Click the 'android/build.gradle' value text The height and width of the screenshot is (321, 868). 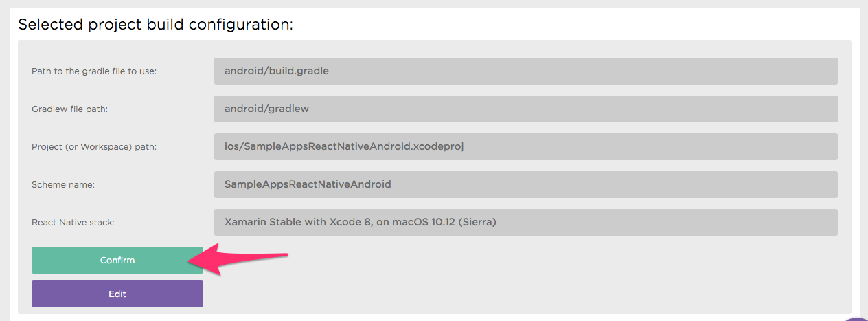[277, 71]
